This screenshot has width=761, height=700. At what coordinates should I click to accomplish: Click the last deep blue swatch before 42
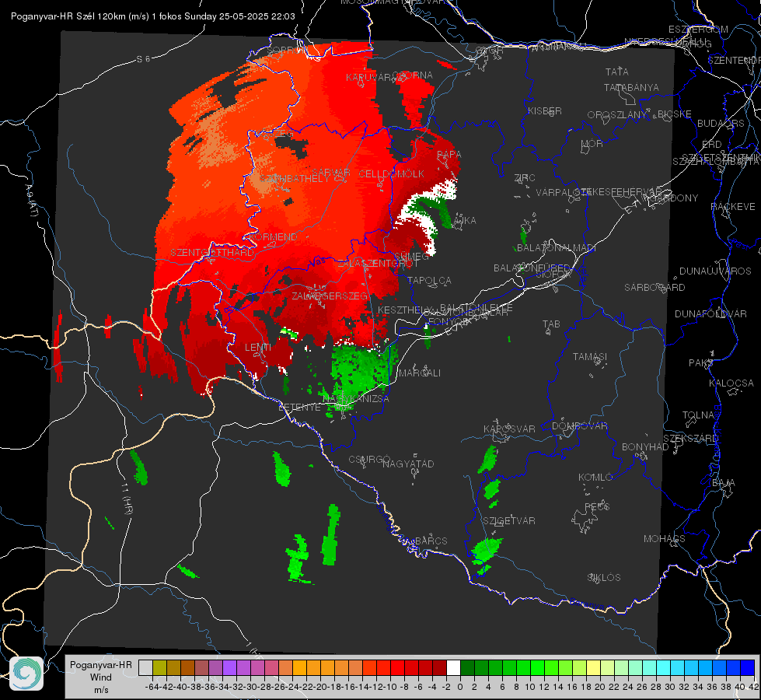(748, 667)
